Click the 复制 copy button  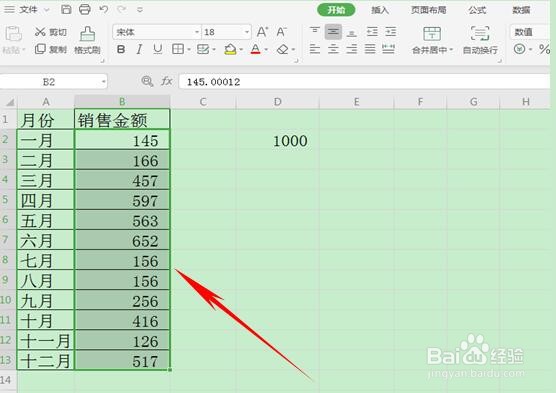point(51,49)
